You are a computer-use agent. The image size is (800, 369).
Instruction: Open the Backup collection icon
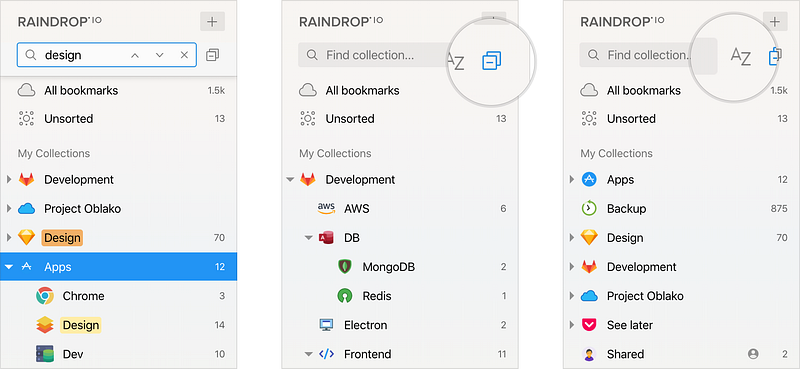589,209
